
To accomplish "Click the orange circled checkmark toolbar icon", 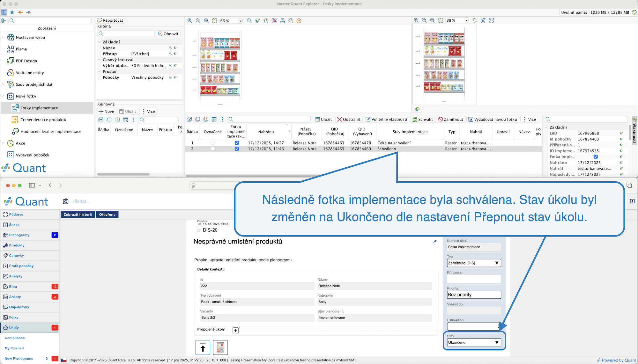I will click(x=299, y=21).
